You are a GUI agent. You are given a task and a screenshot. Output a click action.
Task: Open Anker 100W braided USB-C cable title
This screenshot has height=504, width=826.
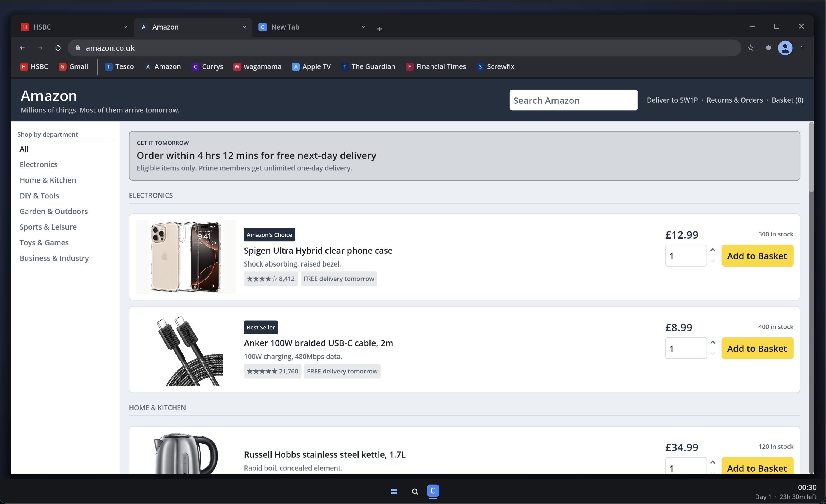point(318,343)
